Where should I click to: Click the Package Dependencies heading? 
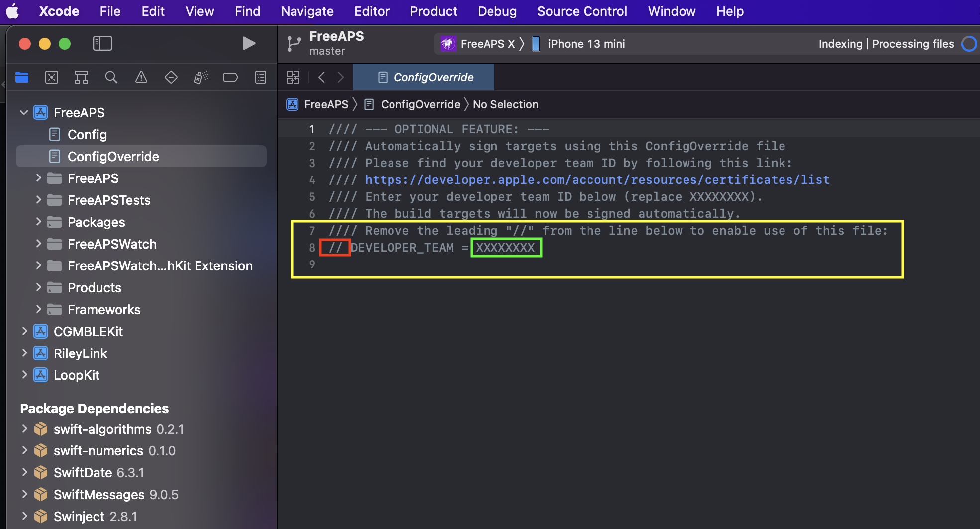click(94, 408)
